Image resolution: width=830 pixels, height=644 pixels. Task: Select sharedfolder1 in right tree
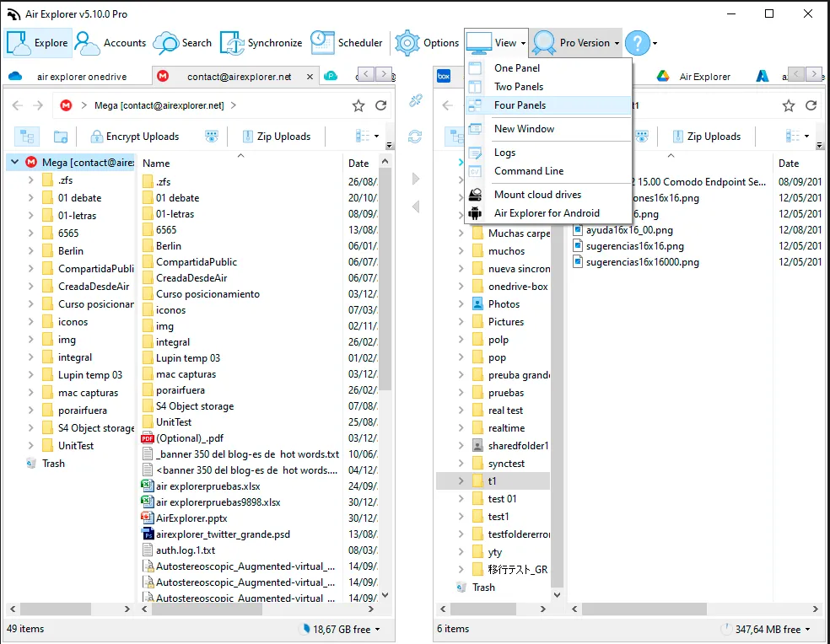tap(518, 446)
